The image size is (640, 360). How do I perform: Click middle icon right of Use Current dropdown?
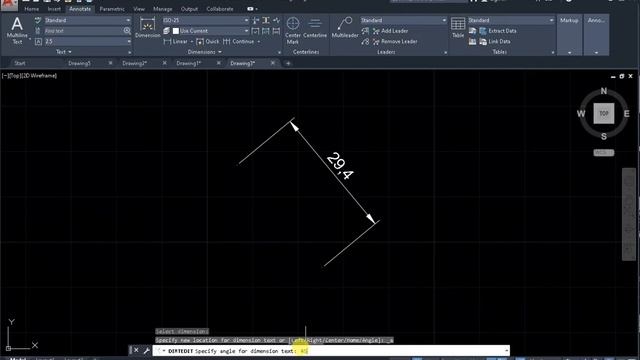click(x=266, y=31)
